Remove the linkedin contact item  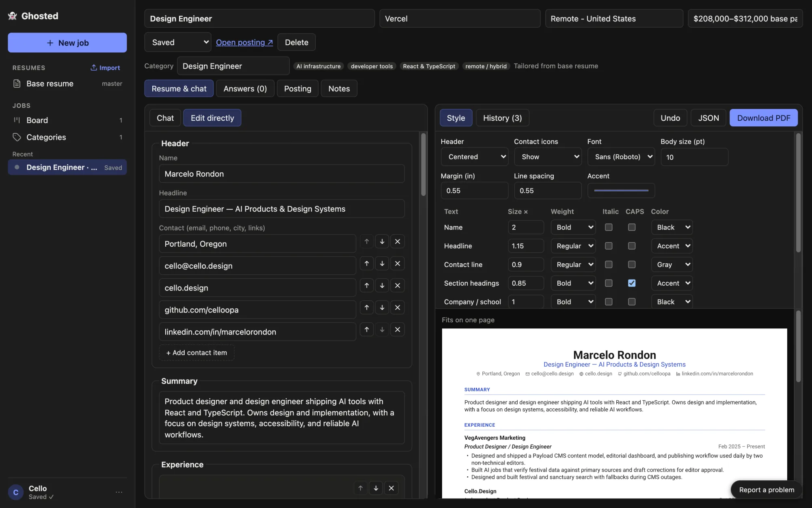pyautogui.click(x=397, y=329)
